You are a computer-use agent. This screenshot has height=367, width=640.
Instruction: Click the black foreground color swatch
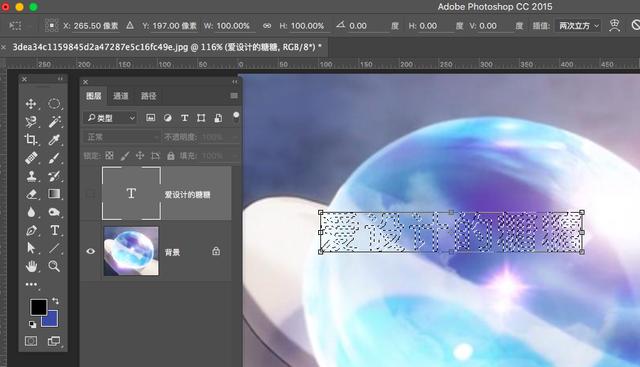pyautogui.click(x=38, y=307)
